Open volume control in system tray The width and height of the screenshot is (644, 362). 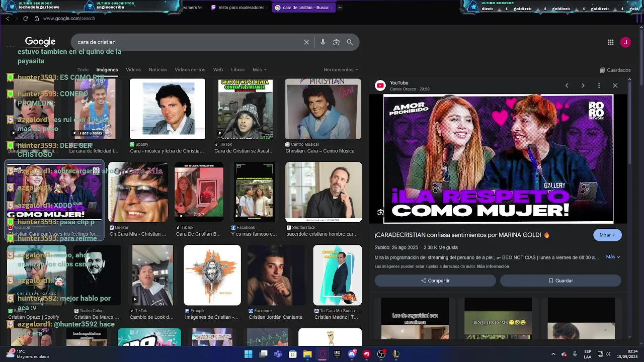coord(608,354)
